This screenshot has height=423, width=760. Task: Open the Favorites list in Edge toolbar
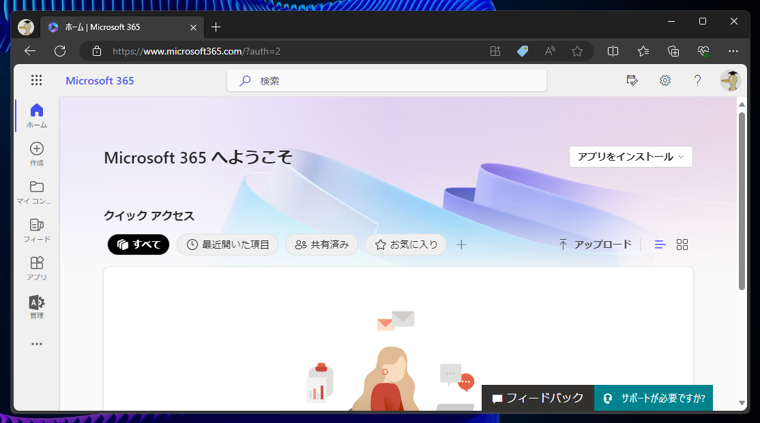pos(643,51)
